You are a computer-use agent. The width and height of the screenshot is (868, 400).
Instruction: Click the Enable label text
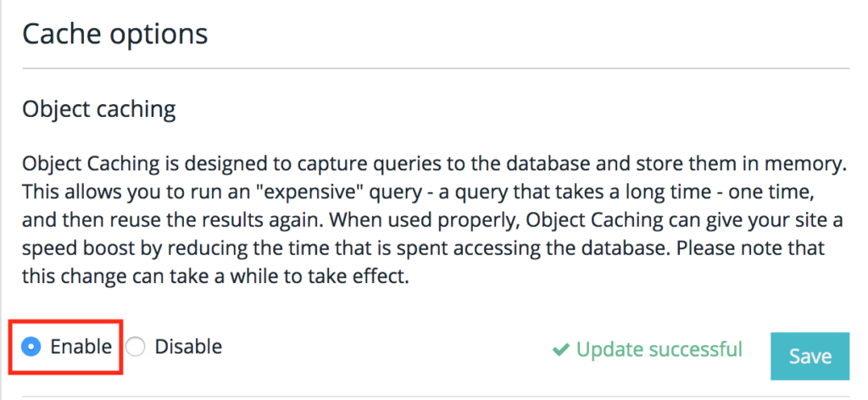[x=81, y=347]
